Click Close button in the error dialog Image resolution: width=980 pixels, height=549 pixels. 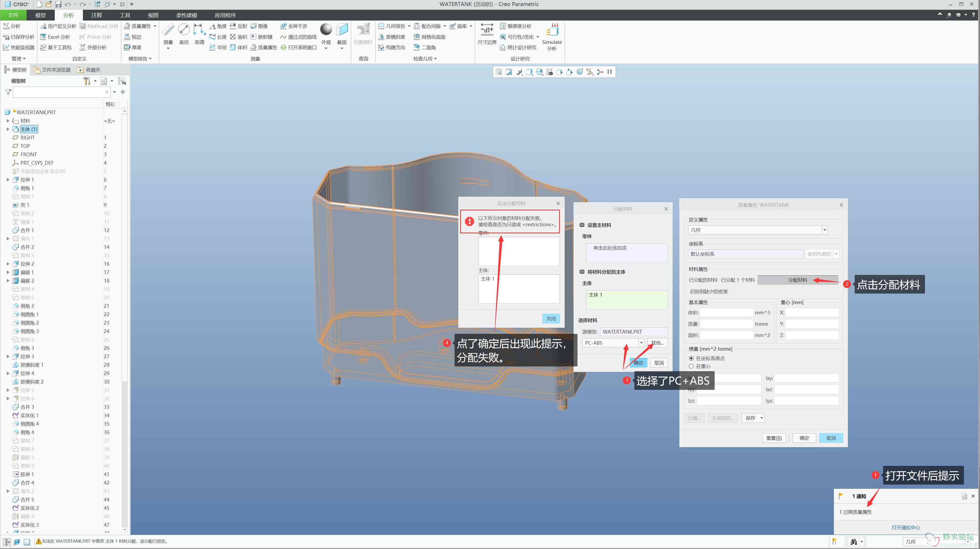(x=551, y=319)
